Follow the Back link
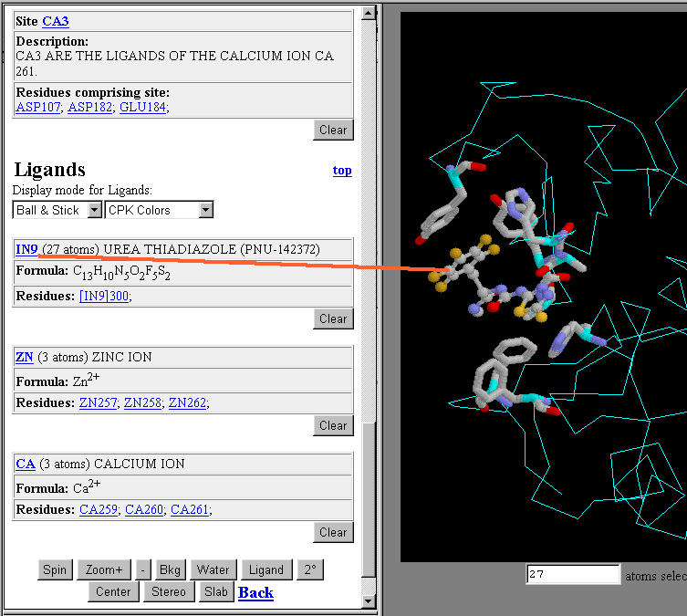This screenshot has height=616, width=687. click(x=255, y=593)
